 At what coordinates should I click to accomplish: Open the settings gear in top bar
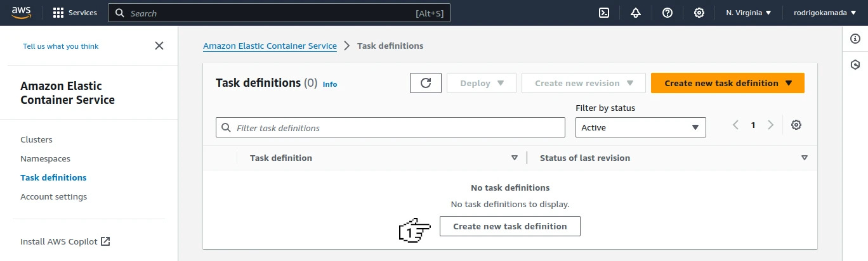tap(699, 13)
